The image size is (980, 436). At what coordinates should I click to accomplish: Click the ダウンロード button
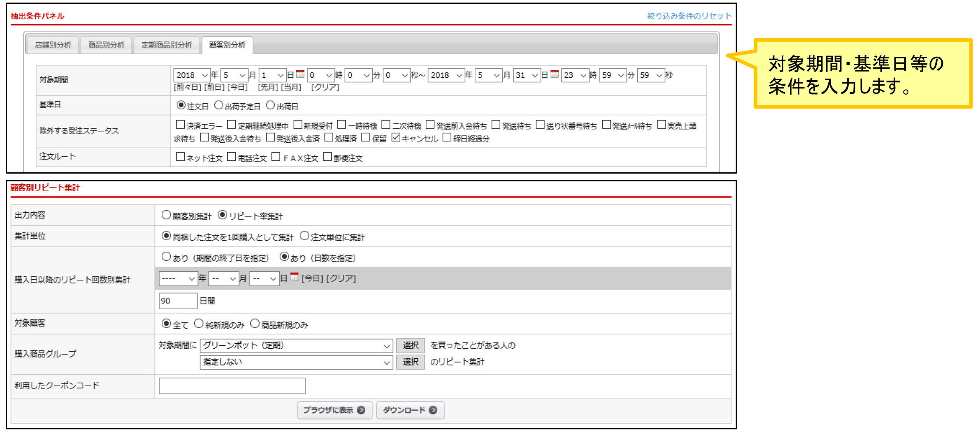coord(410,410)
